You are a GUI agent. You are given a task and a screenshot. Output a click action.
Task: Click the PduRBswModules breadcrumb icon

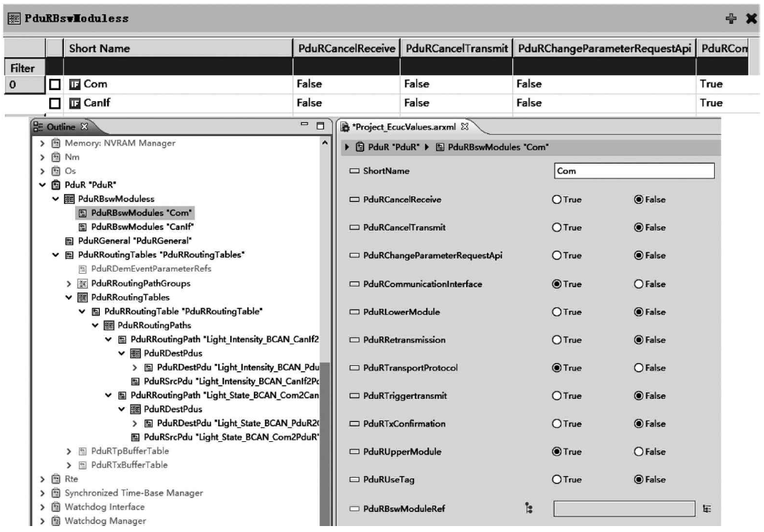click(x=439, y=147)
